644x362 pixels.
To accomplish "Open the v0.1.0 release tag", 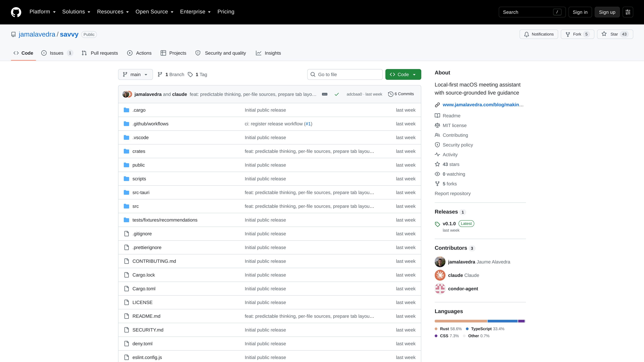I will 449,224.
